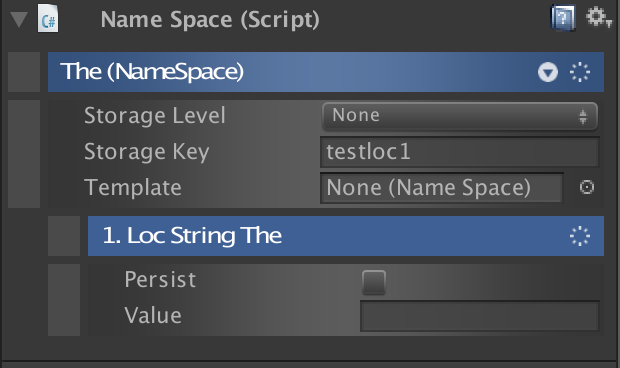Open the Storage Level dropdown showing None
The image size is (620, 368).
[459, 116]
